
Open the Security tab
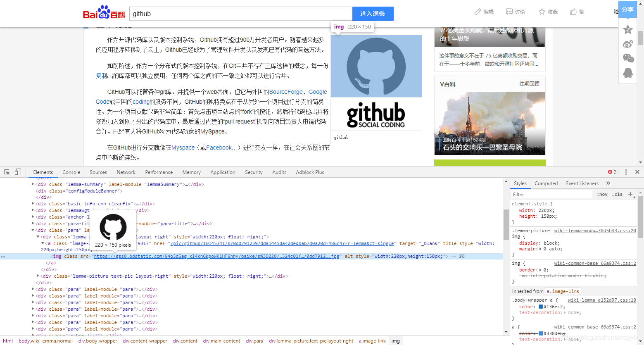(x=254, y=172)
